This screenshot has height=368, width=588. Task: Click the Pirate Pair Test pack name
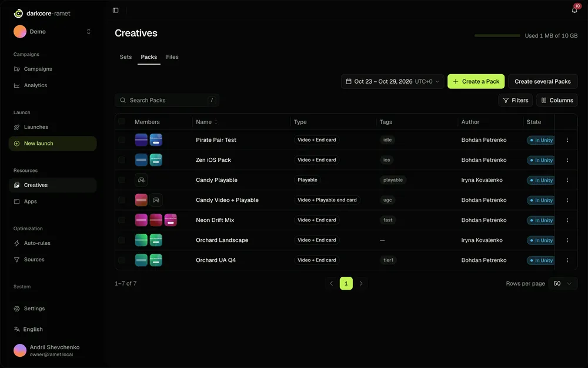[216, 140]
